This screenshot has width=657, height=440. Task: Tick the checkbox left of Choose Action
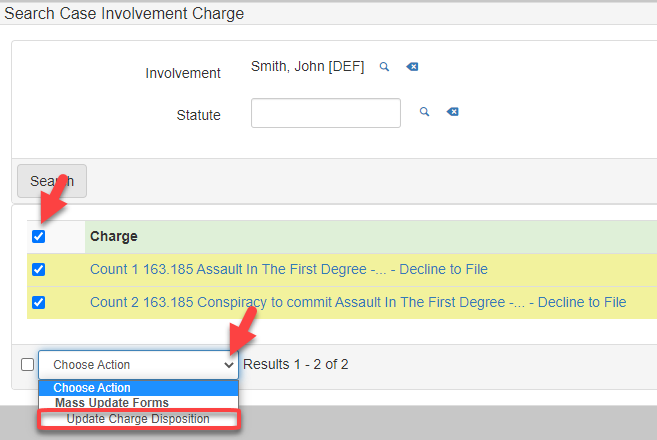coord(27,365)
